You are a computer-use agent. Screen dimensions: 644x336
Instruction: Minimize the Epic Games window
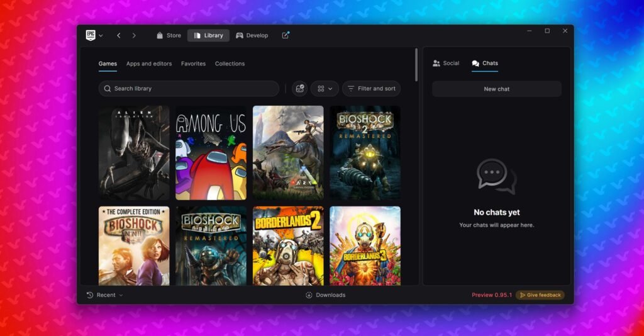click(x=530, y=31)
